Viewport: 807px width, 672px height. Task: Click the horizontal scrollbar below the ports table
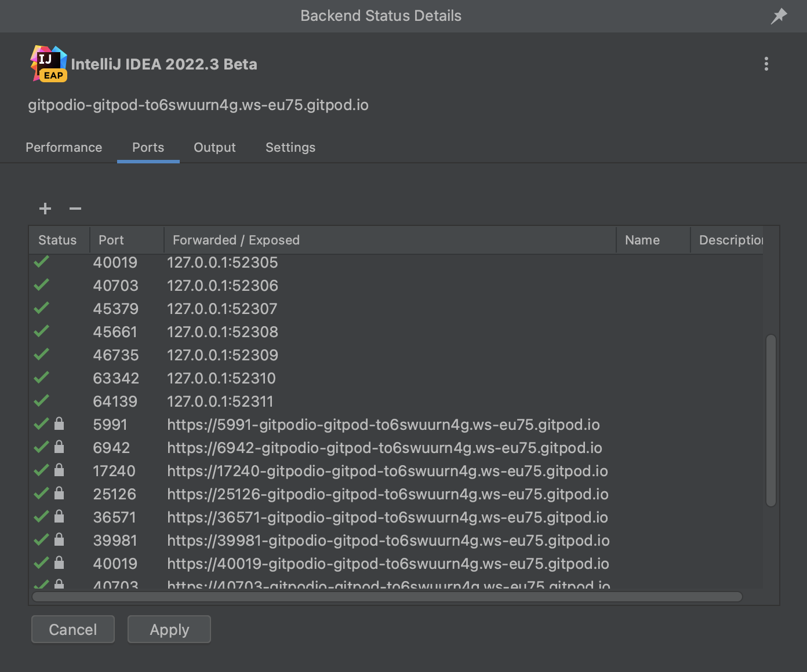[x=387, y=597]
